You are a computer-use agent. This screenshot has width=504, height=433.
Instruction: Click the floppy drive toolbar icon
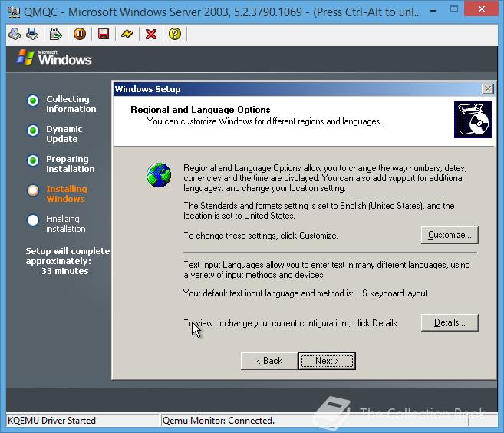pos(32,34)
